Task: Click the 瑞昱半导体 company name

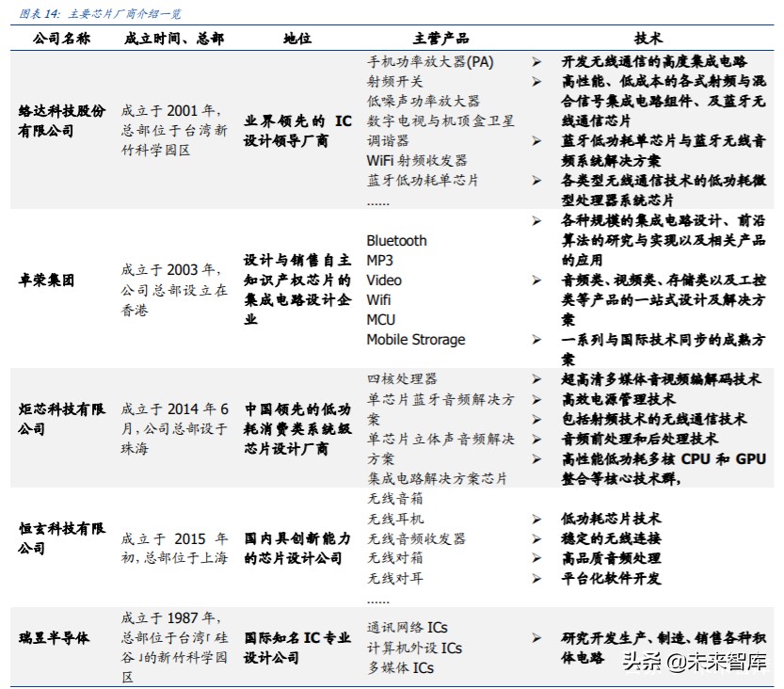Action: [x=55, y=638]
